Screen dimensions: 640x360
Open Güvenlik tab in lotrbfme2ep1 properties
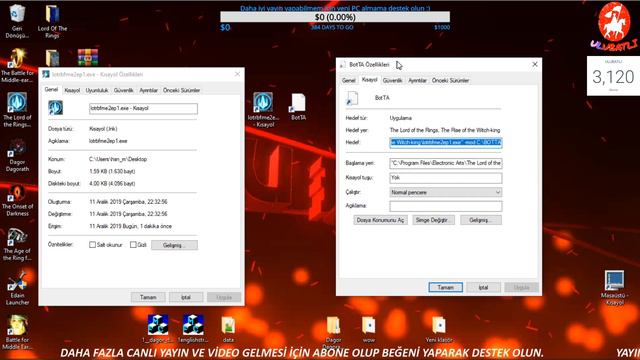click(123, 90)
